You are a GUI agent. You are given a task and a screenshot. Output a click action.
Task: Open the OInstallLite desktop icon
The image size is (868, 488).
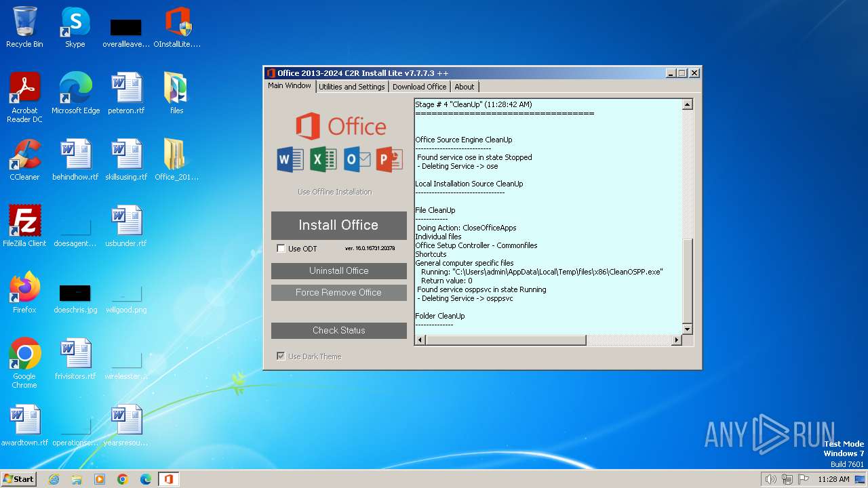pos(177,27)
